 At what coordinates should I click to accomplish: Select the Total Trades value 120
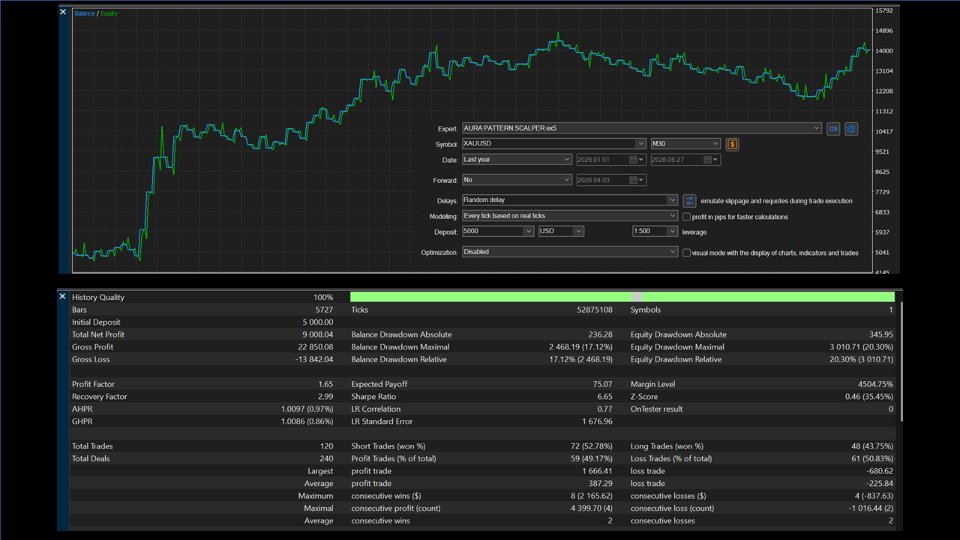click(x=327, y=446)
